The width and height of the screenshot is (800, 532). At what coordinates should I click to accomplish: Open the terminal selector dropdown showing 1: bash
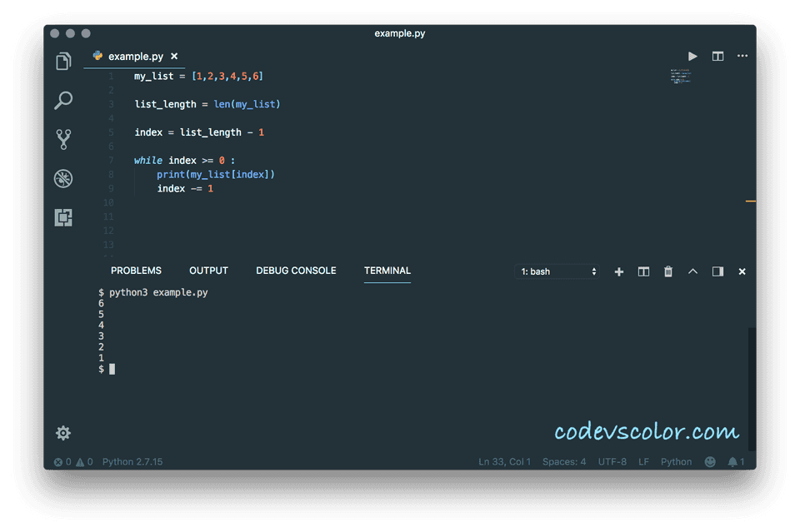(x=557, y=271)
